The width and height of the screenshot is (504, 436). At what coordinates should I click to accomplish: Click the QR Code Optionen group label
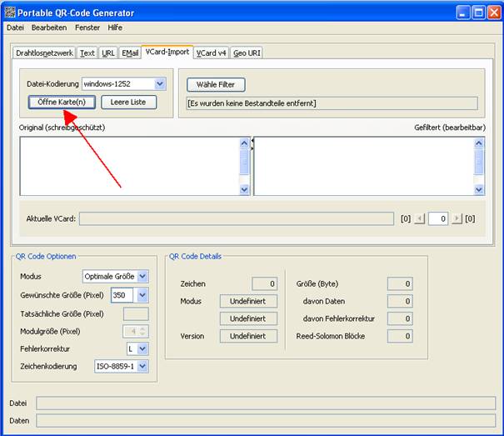tap(46, 257)
